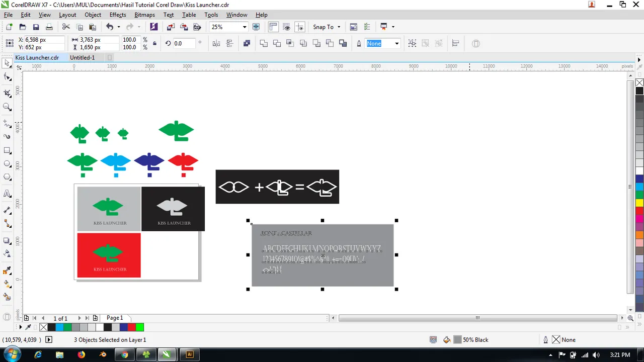The height and width of the screenshot is (362, 644).
Task: Paste from clipboard
Action: [93, 27]
